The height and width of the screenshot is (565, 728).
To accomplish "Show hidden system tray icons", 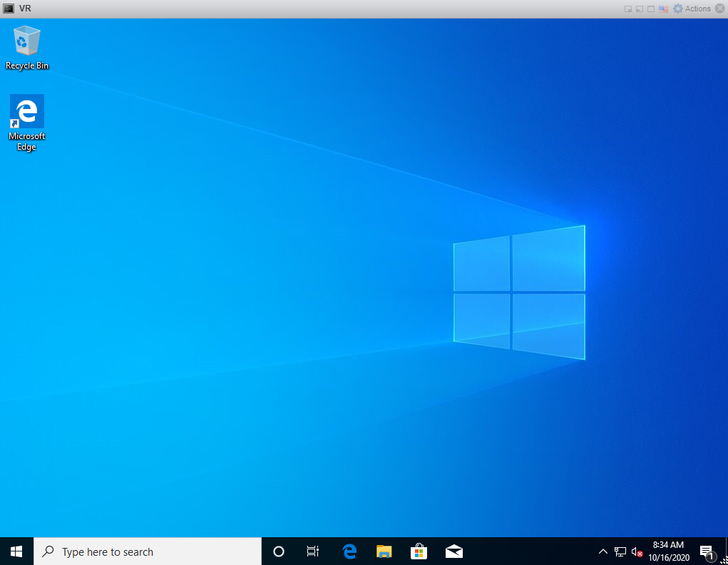I will [x=603, y=551].
